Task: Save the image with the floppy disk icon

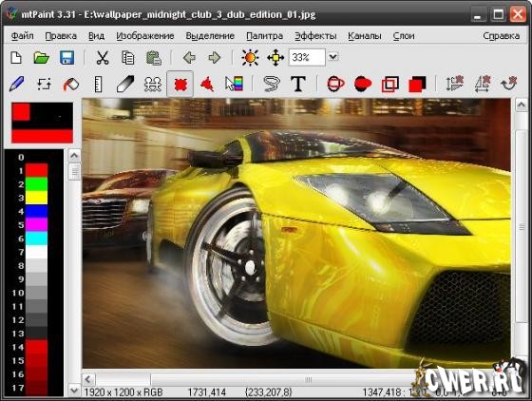Action: click(67, 58)
